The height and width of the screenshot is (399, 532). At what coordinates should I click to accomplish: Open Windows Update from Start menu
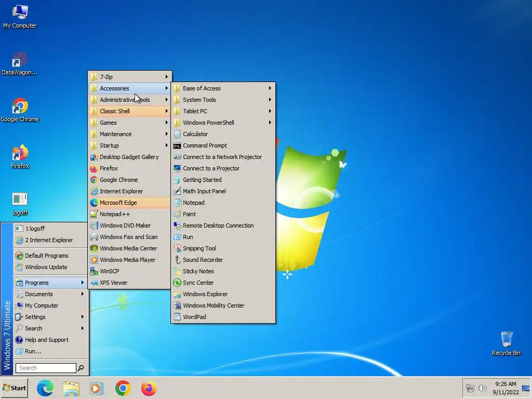pos(50,267)
